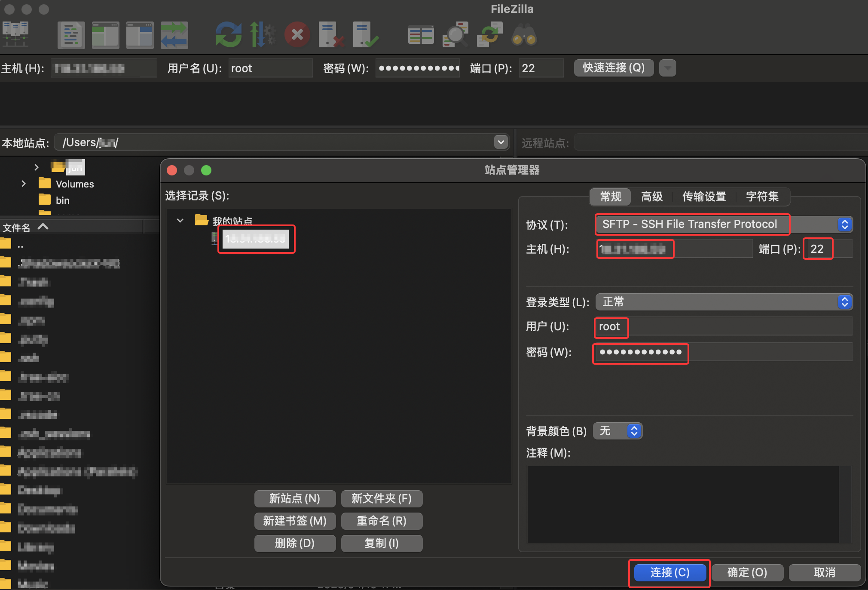Select the saved site entry under 我的站点
This screenshot has height=590, width=868.
click(x=256, y=239)
